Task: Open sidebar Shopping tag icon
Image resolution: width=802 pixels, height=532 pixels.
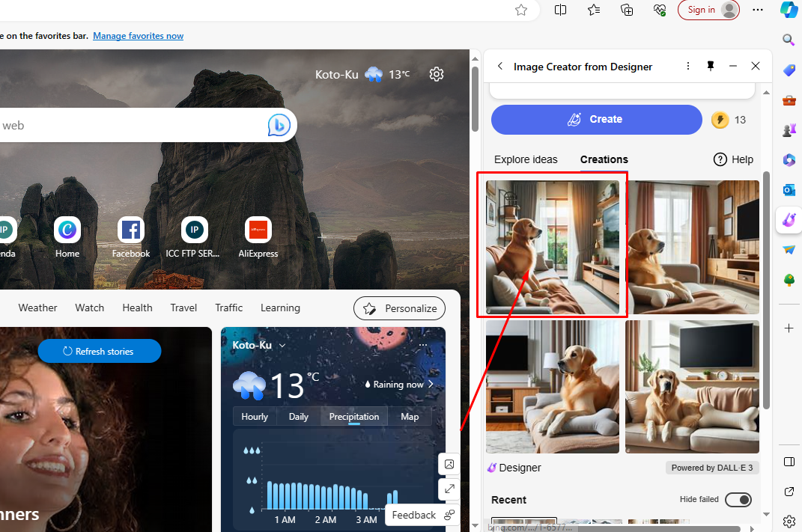Action: click(789, 70)
